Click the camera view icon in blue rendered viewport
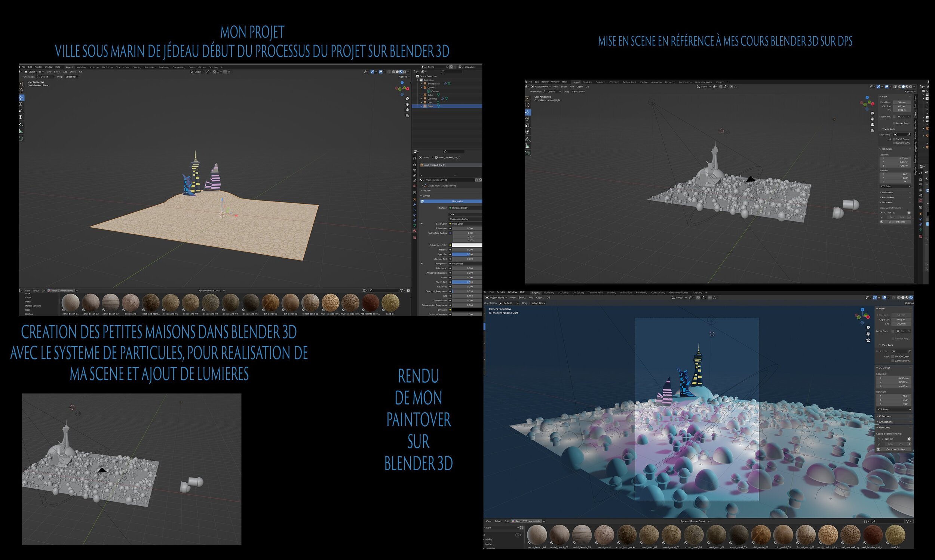The height and width of the screenshot is (560, 935). pos(868,341)
